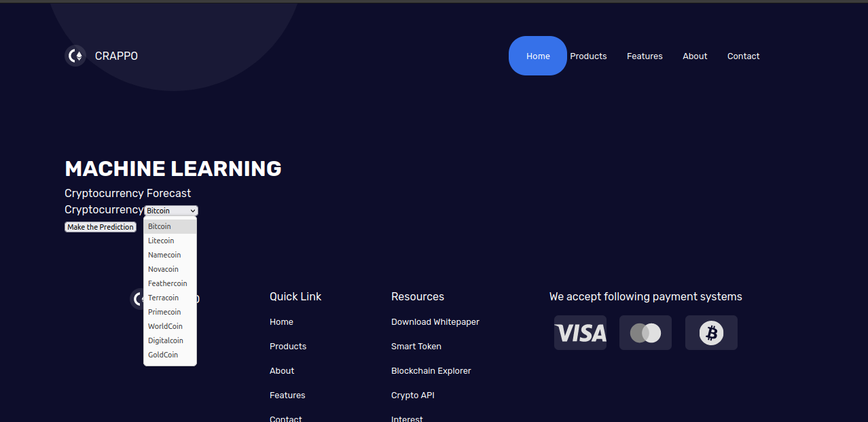This screenshot has width=868, height=422.
Task: Click the Quick Link footer heading
Action: tap(295, 296)
